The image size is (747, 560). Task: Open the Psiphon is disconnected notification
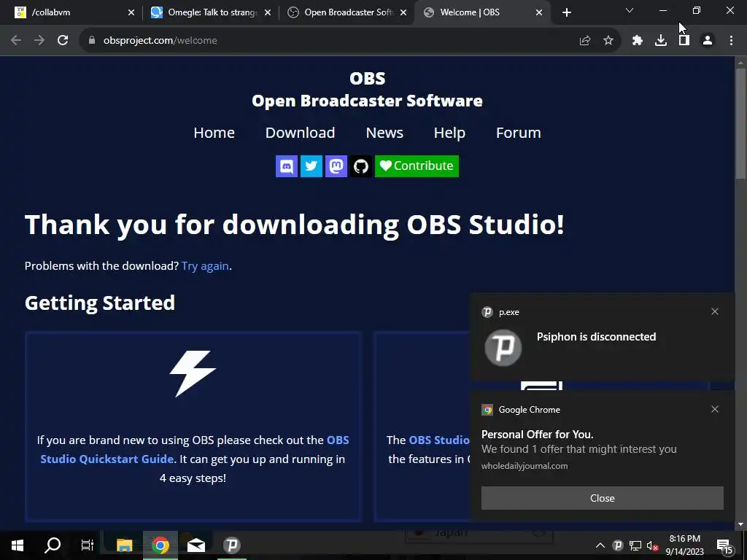(602, 337)
